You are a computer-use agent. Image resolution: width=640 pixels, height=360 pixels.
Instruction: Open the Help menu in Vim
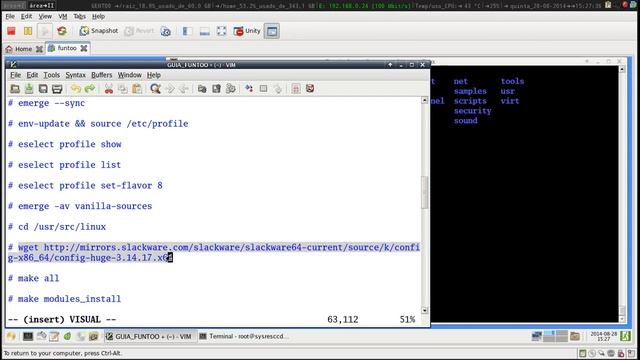153,75
